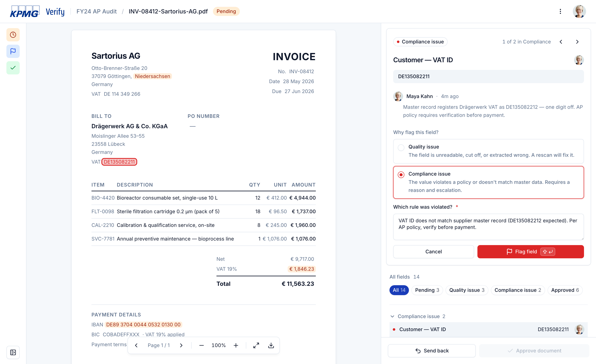The width and height of the screenshot is (596, 364).
Task: Click highlighted VAT amount € 1,846.23
Action: coord(302,269)
